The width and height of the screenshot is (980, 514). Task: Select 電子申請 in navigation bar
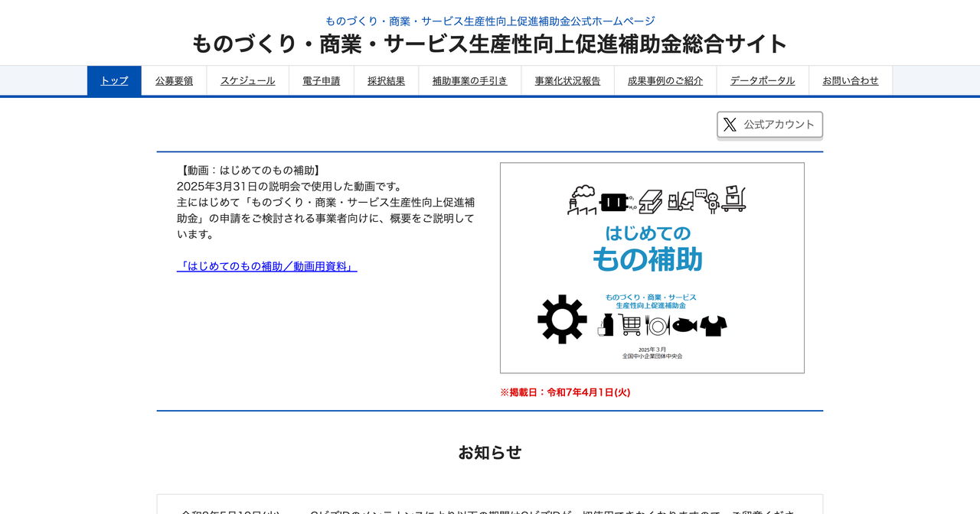(x=321, y=80)
